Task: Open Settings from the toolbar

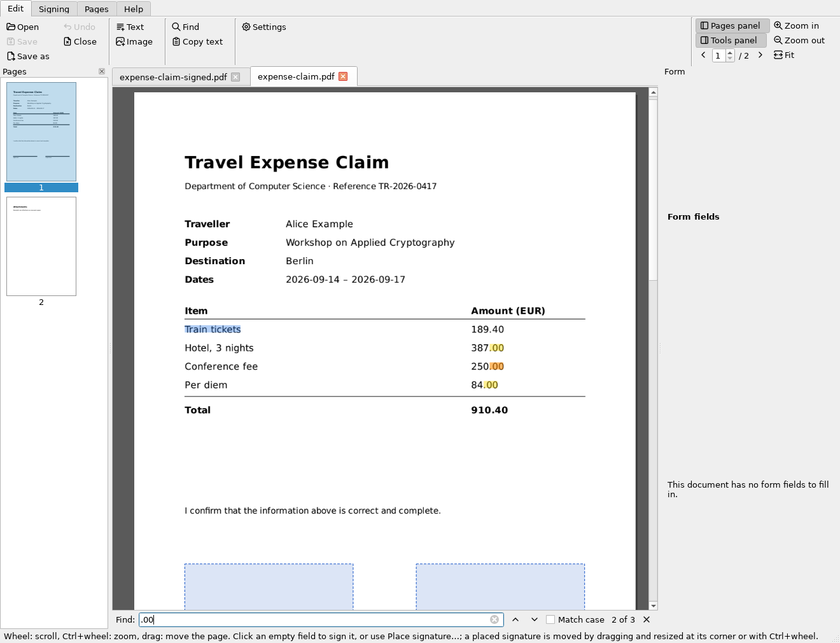Action: tap(263, 27)
